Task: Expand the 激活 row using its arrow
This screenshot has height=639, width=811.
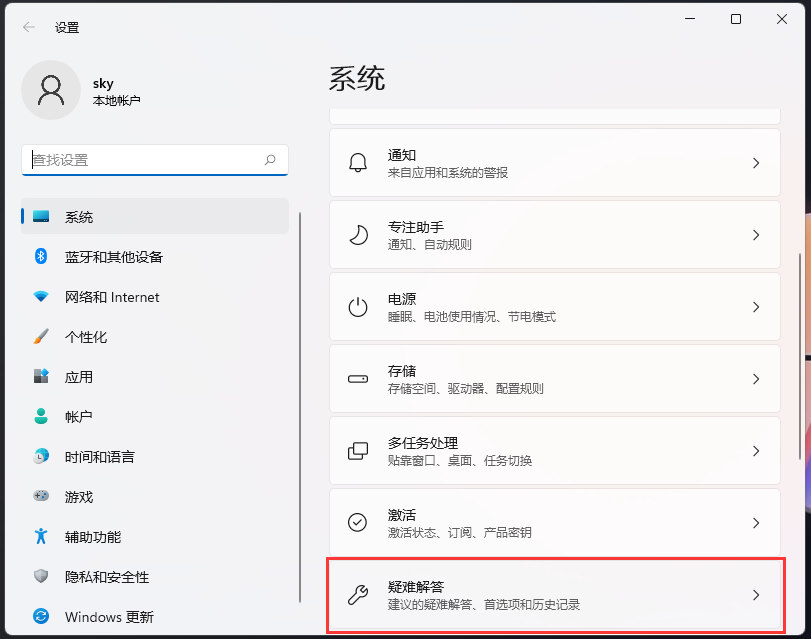Action: 757,522
